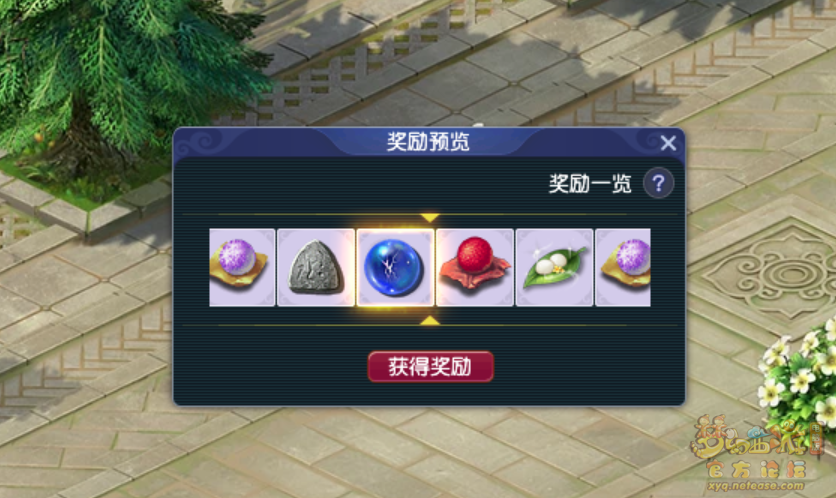
Task: Select the partially visible purple ball at right edge
Action: click(x=623, y=267)
